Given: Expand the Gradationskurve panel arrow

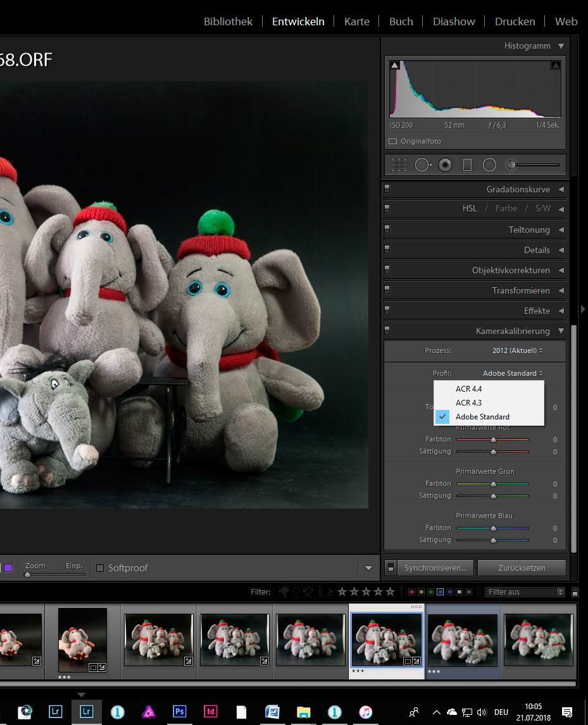Looking at the screenshot, I should pos(561,189).
